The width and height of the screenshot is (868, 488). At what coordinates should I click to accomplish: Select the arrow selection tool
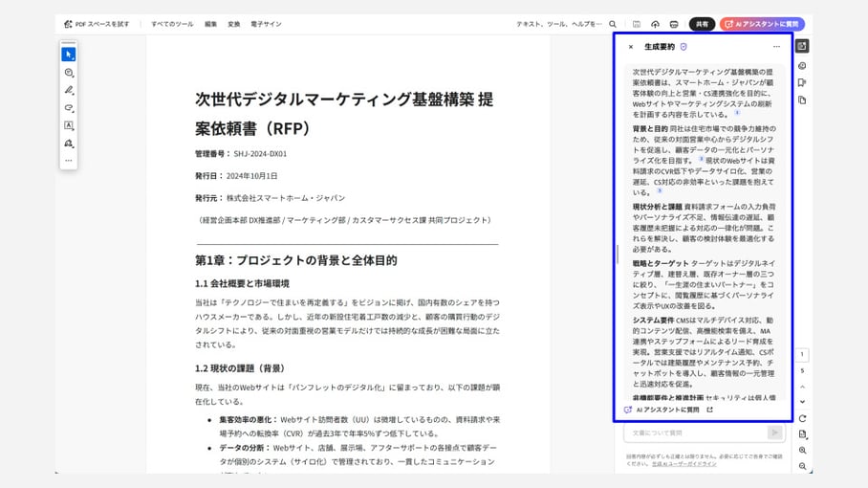(x=69, y=55)
